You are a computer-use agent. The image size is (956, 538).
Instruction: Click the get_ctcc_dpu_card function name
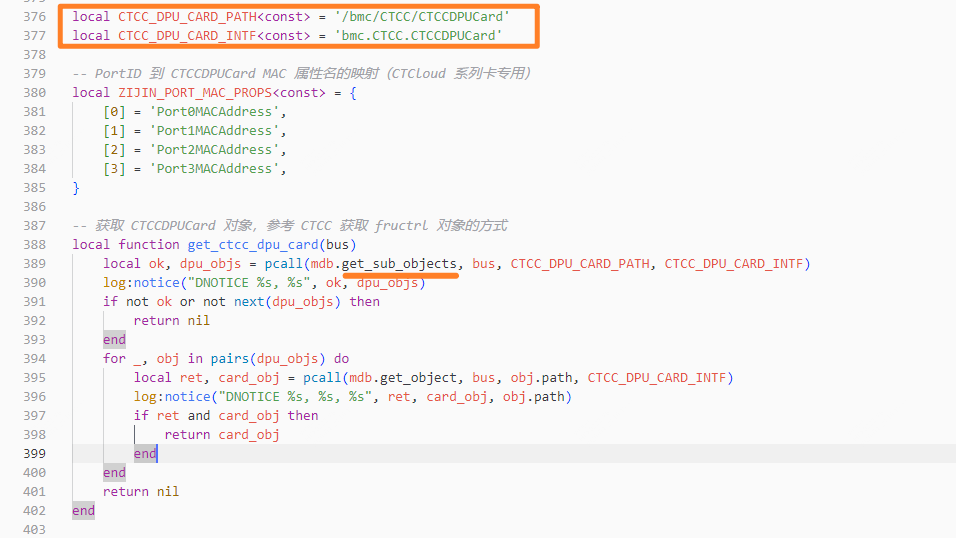coord(253,245)
